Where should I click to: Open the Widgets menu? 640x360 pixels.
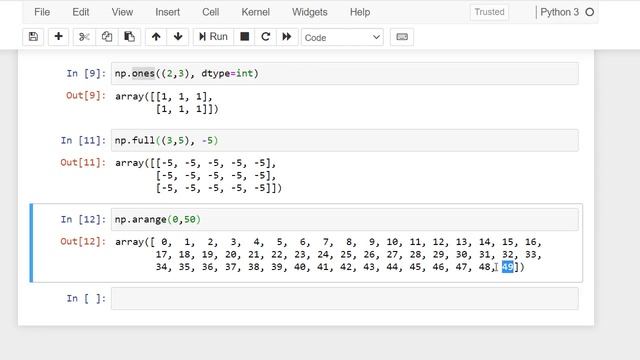(x=310, y=12)
